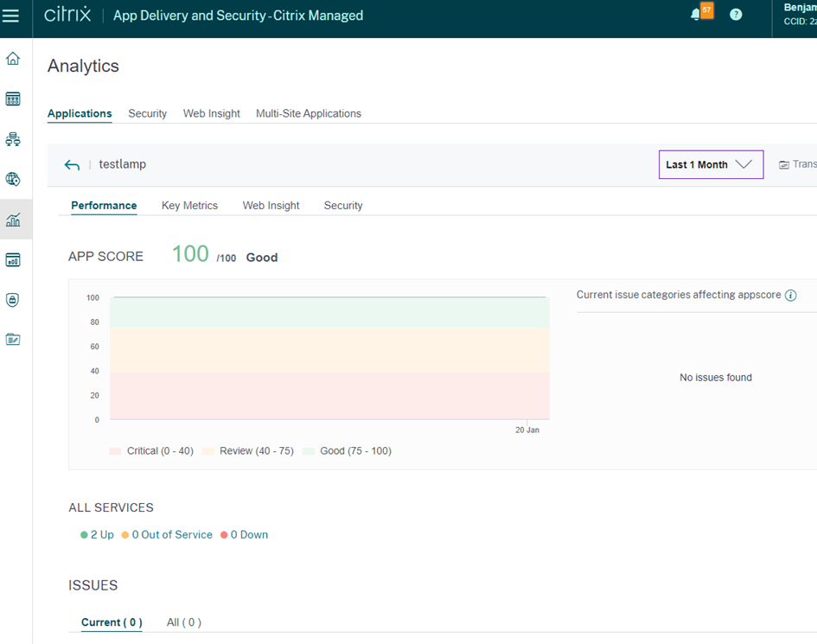Click the 20 Jan axis label
This screenshot has height=644, width=817.
point(527,430)
